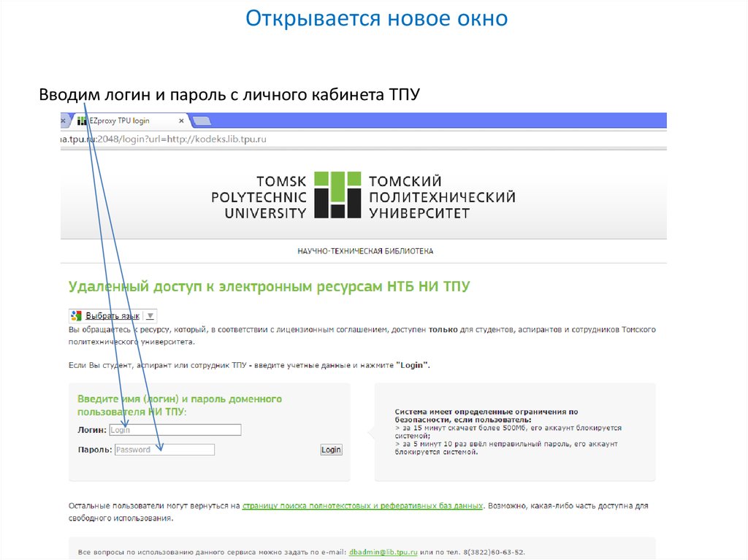Click the browser address bar URL
Image resolution: width=748 pixels, height=560 pixels.
164,139
